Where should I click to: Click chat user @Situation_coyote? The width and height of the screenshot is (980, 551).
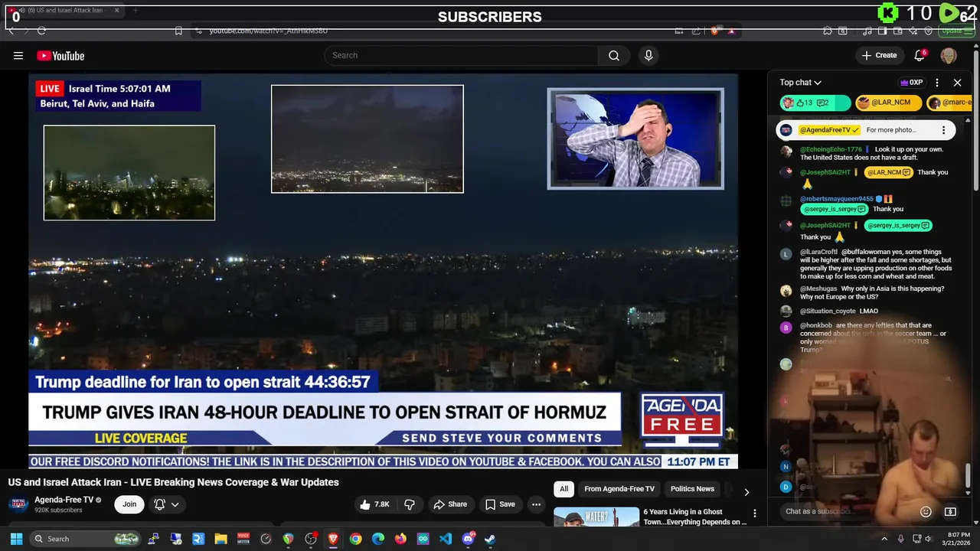pyautogui.click(x=828, y=311)
